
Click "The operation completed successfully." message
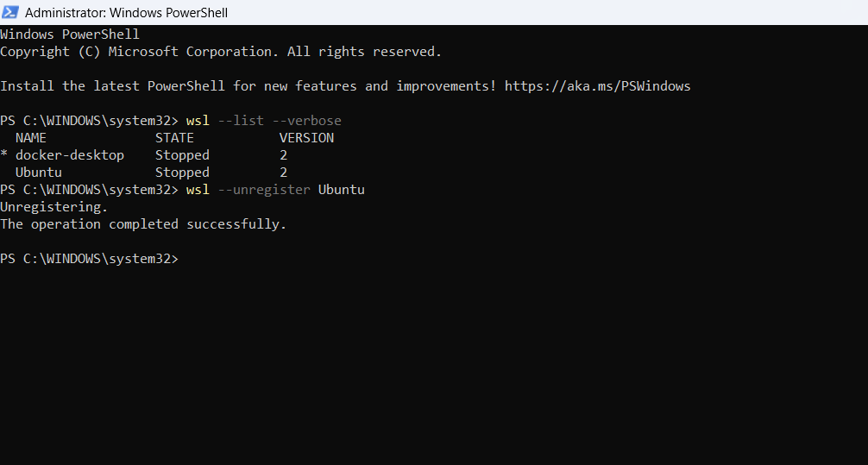click(143, 224)
